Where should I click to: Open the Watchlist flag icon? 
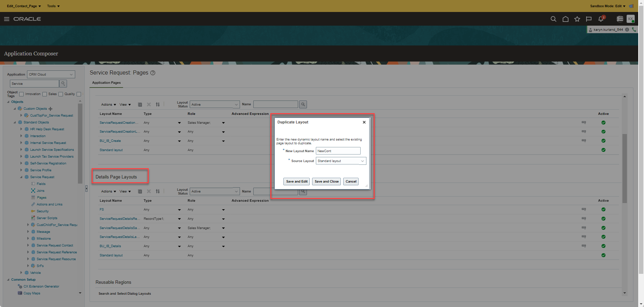589,19
